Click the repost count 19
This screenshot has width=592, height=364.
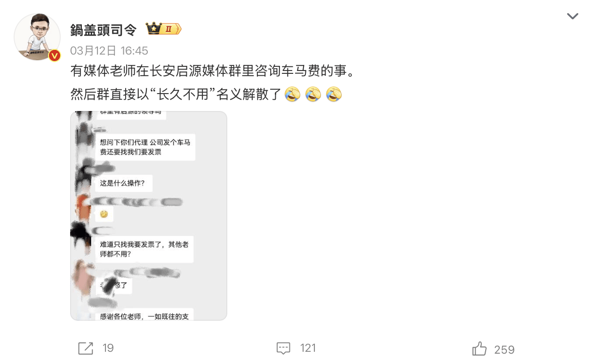click(108, 348)
